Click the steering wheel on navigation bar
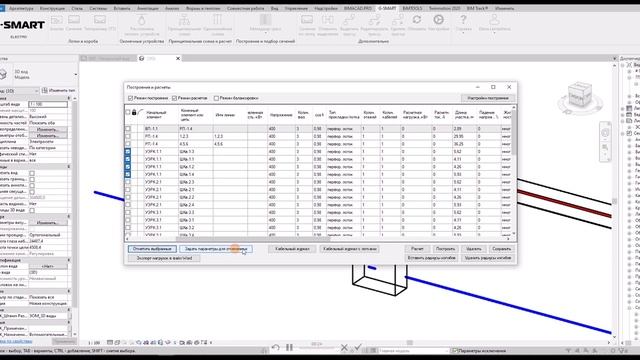Viewport: 640px width, 360px height. point(605,133)
